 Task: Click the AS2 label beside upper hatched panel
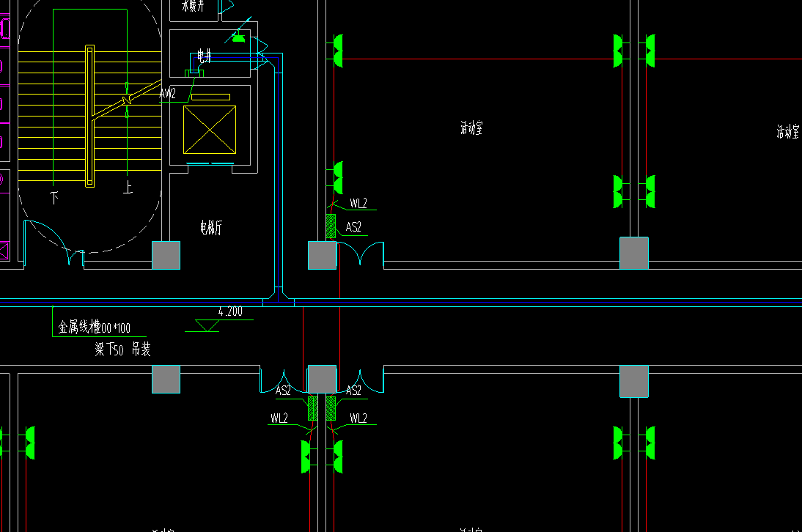pyautogui.click(x=353, y=227)
